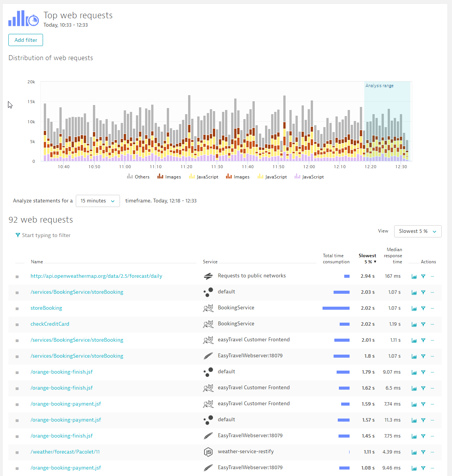This screenshot has width=452, height=476.
Task: Select the storeBooking BookingService row marker
Action: point(17,309)
